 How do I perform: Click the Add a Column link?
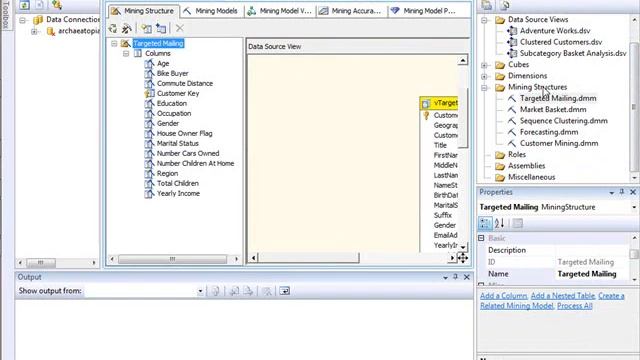pos(503,296)
